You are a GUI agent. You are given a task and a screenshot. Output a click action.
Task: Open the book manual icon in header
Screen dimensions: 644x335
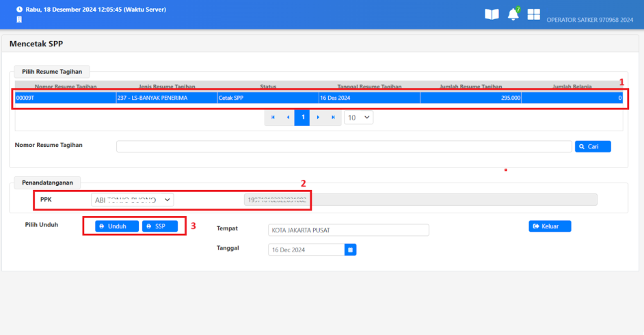click(492, 14)
